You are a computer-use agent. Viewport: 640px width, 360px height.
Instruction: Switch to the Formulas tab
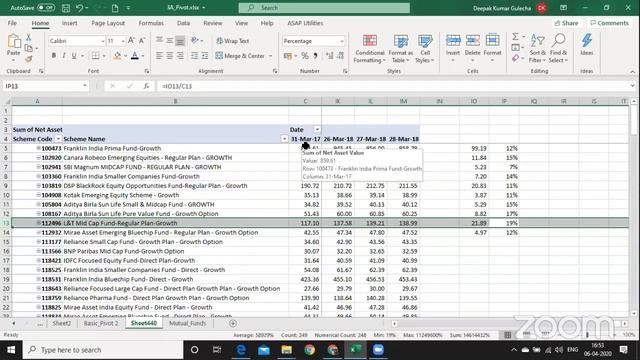click(151, 23)
